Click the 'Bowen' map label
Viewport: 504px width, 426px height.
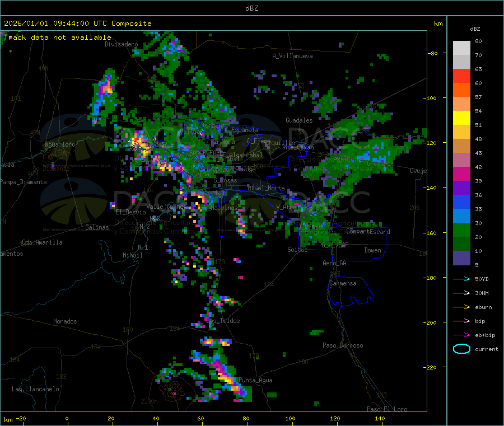(x=372, y=250)
